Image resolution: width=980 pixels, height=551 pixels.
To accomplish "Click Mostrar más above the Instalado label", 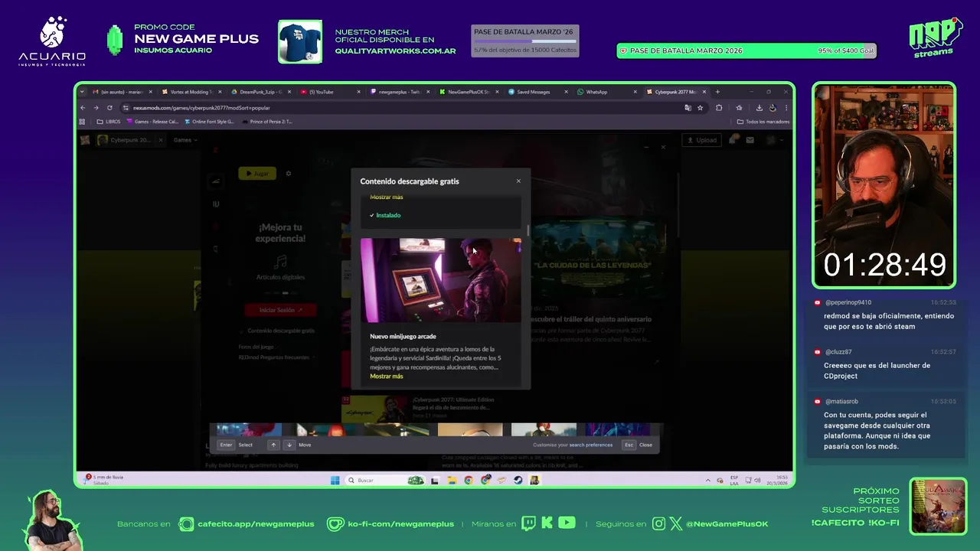I will 386,197.
